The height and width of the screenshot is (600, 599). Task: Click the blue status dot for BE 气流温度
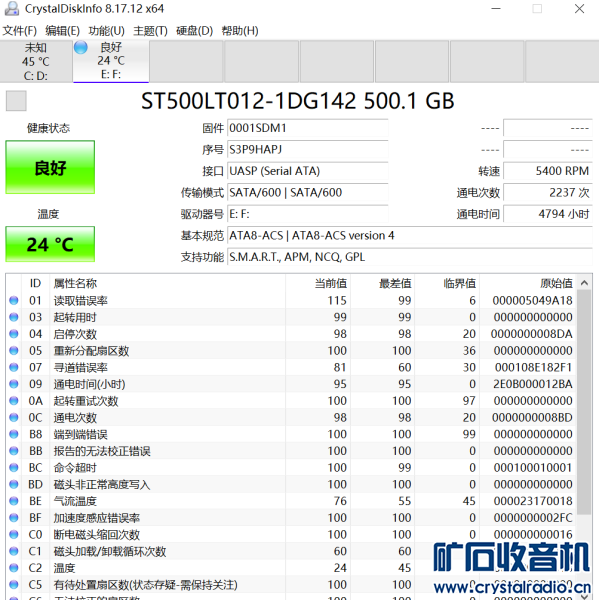pyautogui.click(x=14, y=501)
